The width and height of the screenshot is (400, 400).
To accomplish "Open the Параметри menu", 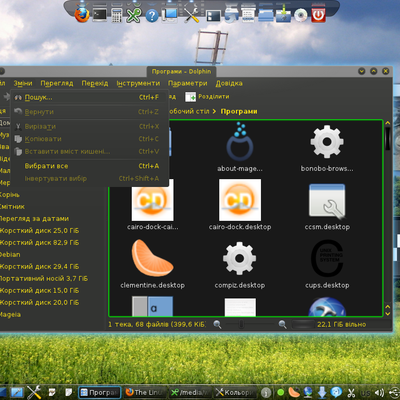I will coord(188,83).
